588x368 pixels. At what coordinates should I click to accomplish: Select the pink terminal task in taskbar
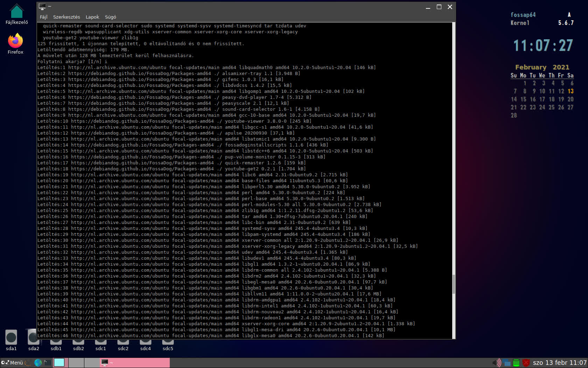point(135,363)
